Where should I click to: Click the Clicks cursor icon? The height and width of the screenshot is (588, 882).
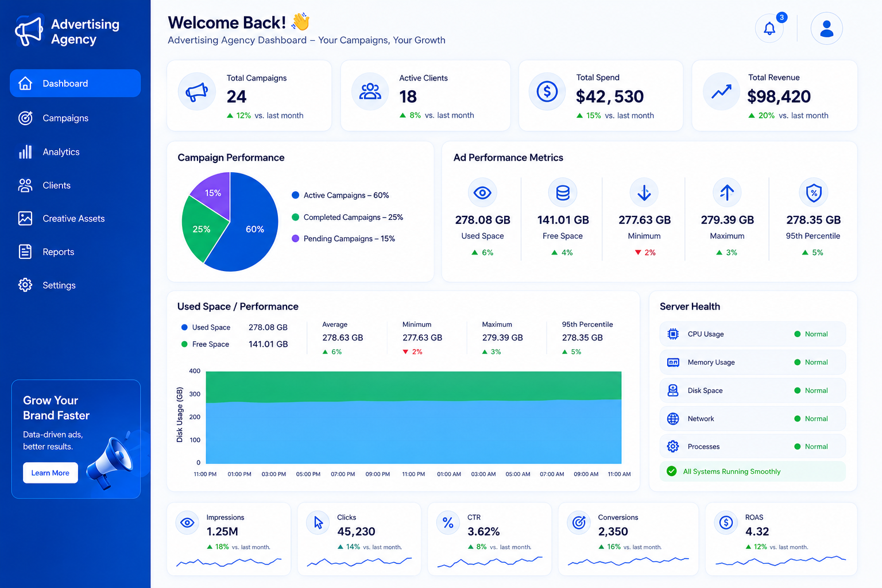pos(318,523)
